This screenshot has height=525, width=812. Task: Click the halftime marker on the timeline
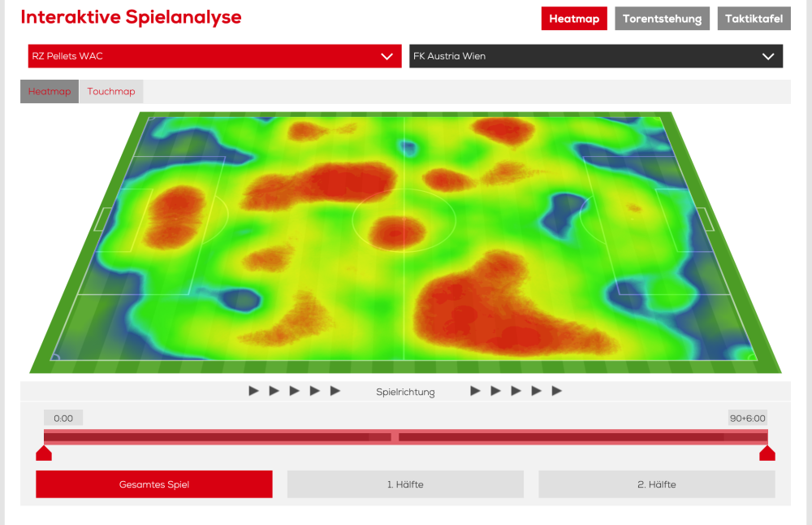pos(395,437)
